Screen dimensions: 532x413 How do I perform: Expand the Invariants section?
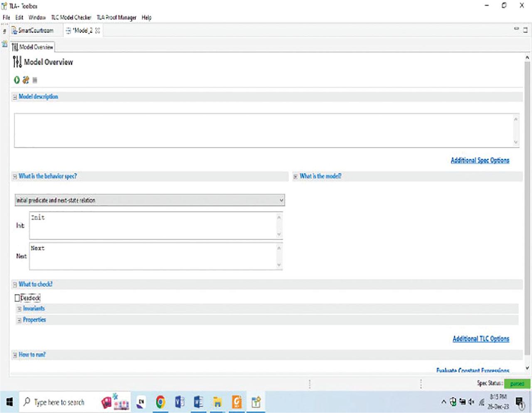(19, 309)
